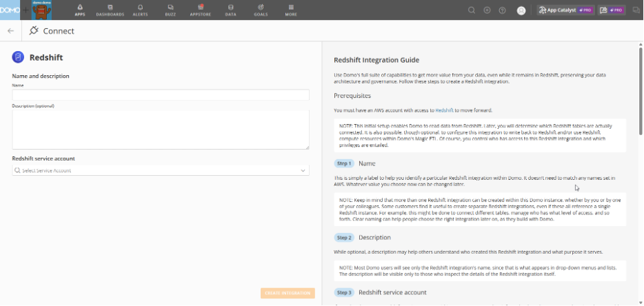Click the PRO share button

[612, 10]
